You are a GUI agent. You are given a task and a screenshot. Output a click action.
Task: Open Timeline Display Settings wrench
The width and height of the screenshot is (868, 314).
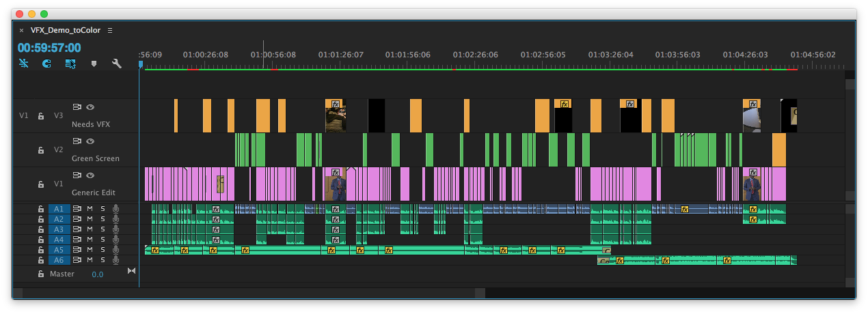pos(116,63)
